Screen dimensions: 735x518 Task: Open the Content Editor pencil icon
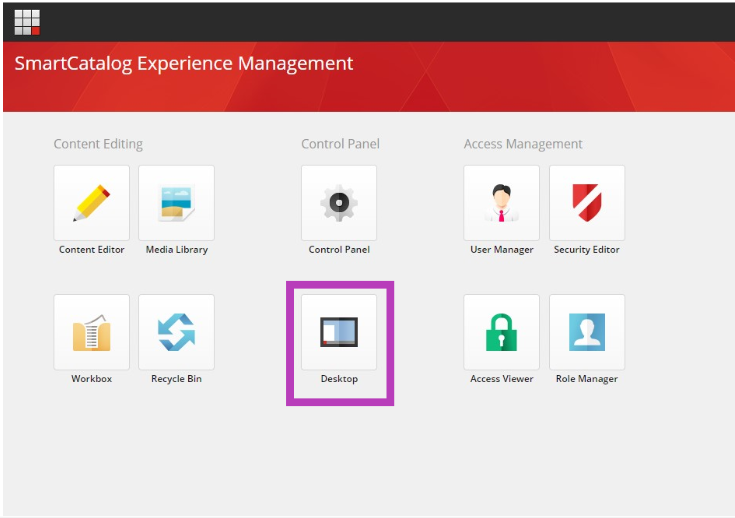pos(91,203)
